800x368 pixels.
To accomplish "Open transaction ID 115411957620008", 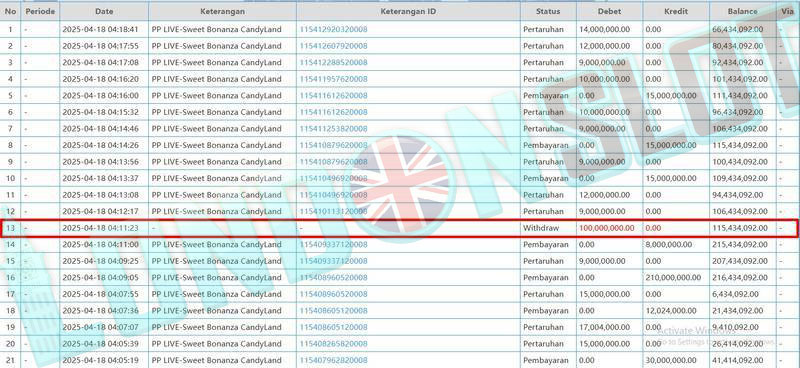I will click(333, 79).
